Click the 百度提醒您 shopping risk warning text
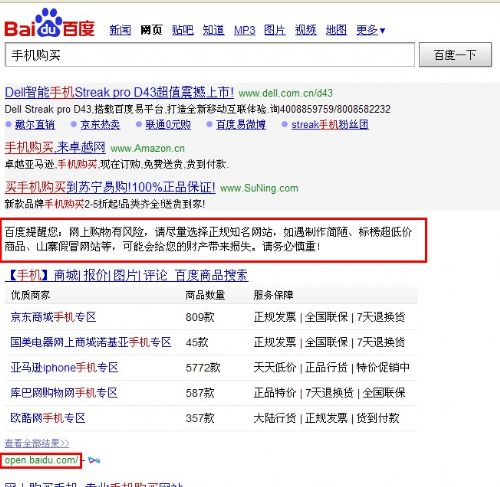This screenshot has height=487, width=500. pyautogui.click(x=208, y=239)
